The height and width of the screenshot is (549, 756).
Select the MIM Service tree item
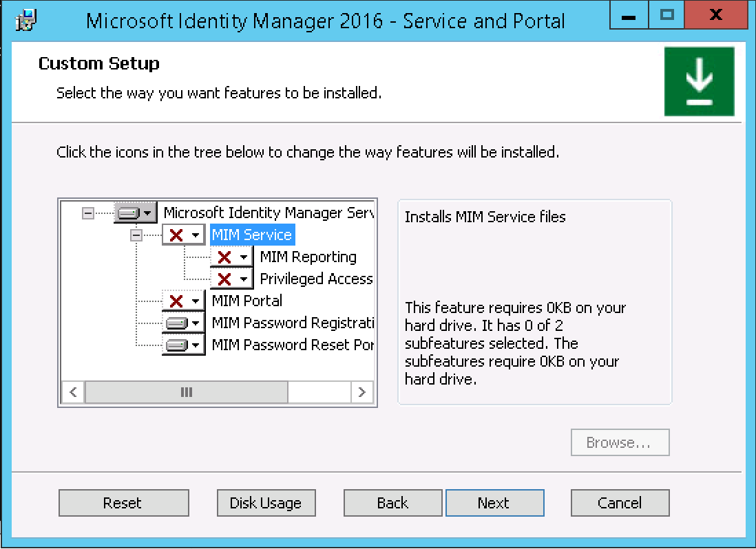click(252, 235)
